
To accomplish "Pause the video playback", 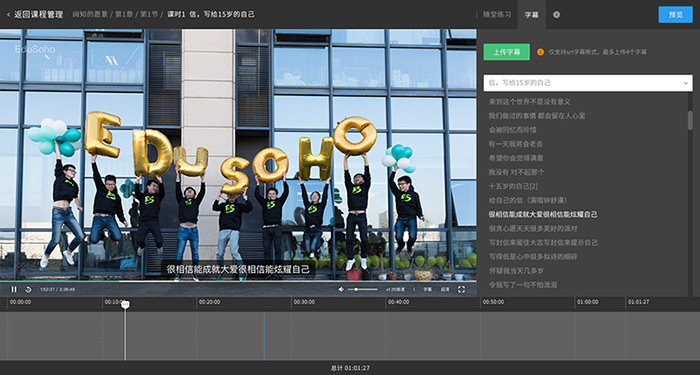I will (x=14, y=289).
